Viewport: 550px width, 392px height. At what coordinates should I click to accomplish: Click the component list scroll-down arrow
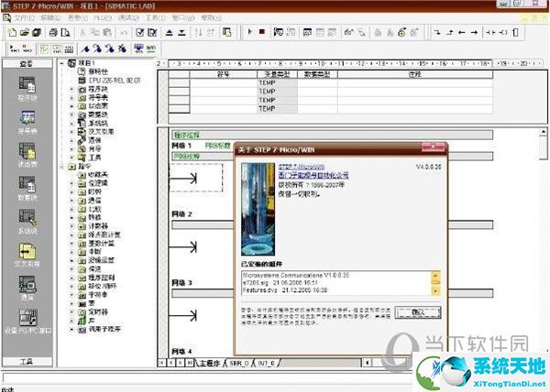[x=435, y=290]
